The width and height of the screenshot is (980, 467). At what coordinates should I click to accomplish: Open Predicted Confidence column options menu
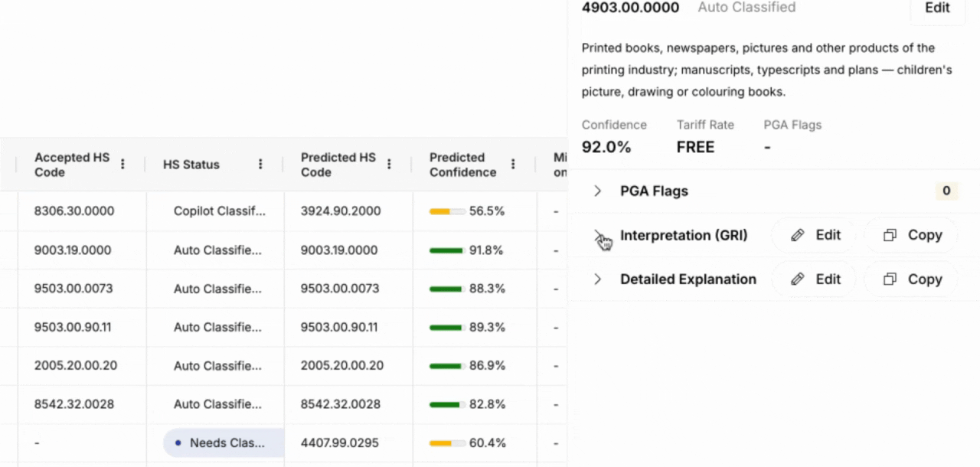pos(513,165)
